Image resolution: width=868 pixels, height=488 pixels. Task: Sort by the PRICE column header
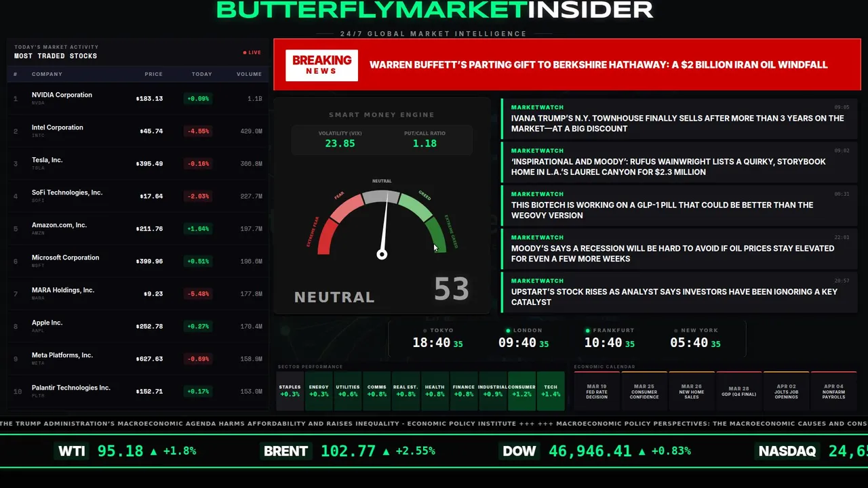(x=153, y=74)
